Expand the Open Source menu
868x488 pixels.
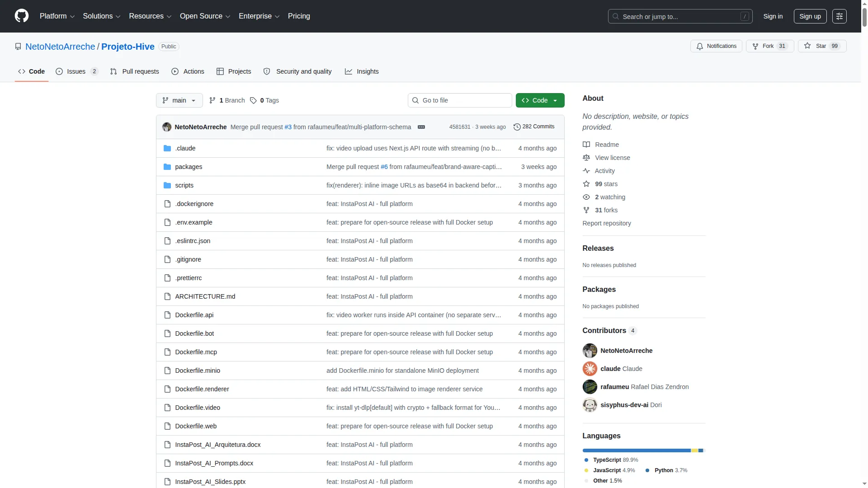pyautogui.click(x=205, y=16)
